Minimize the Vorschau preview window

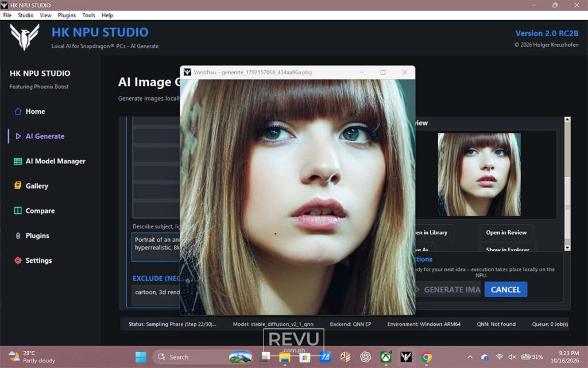tap(362, 72)
